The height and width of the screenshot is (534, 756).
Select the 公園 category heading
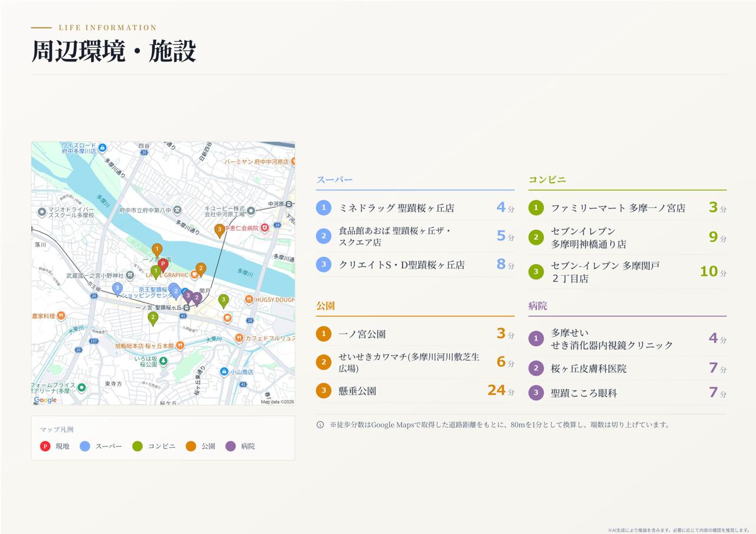325,306
